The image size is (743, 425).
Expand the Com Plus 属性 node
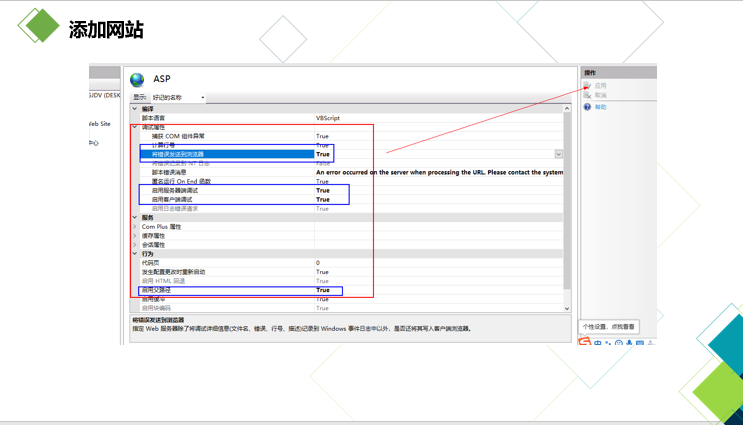point(135,226)
